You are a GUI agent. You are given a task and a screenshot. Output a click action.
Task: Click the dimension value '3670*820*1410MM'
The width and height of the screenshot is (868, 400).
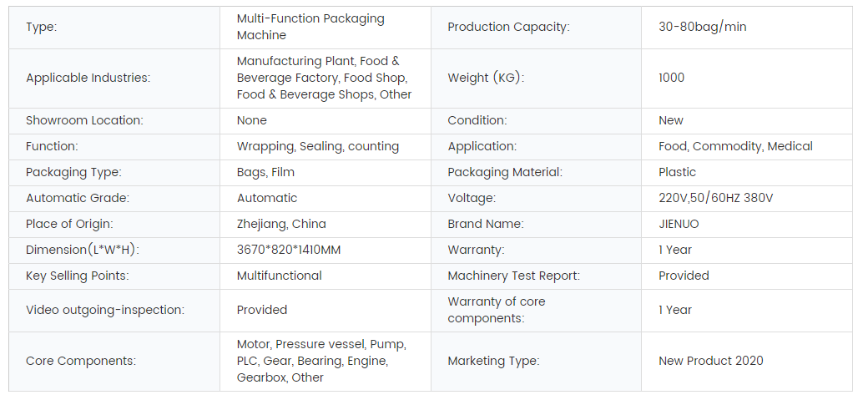click(289, 251)
